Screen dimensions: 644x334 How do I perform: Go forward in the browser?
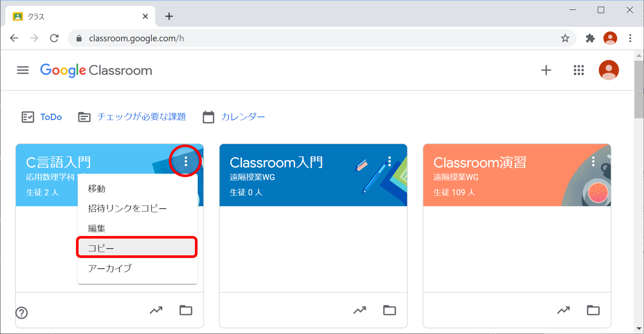(34, 38)
